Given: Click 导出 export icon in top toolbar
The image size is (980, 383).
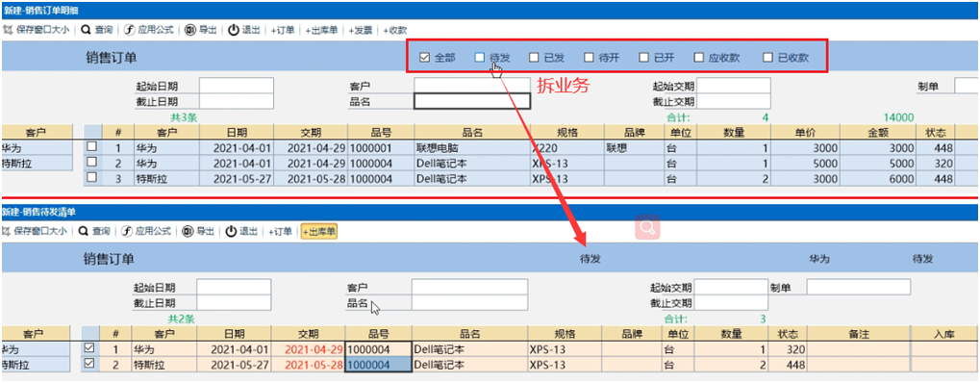Looking at the screenshot, I should (x=190, y=30).
